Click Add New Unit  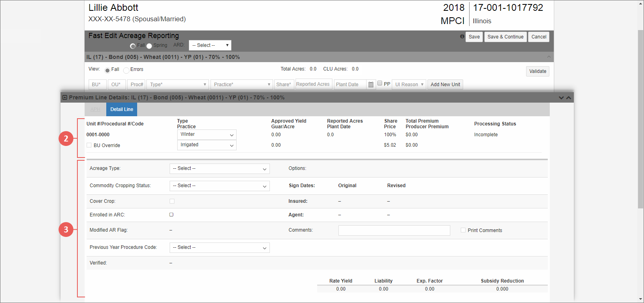[445, 85]
